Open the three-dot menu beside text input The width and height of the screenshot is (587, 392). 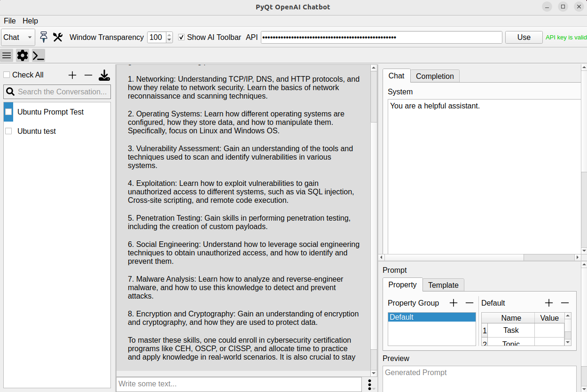(370, 384)
